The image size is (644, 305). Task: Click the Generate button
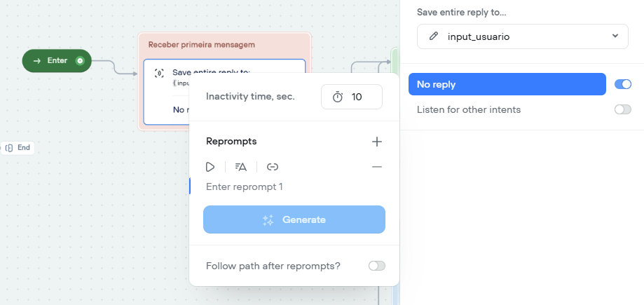click(x=294, y=219)
